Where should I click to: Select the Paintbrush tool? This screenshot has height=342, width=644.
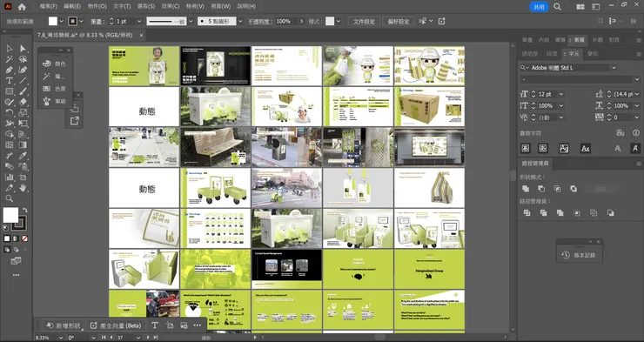click(x=23, y=91)
